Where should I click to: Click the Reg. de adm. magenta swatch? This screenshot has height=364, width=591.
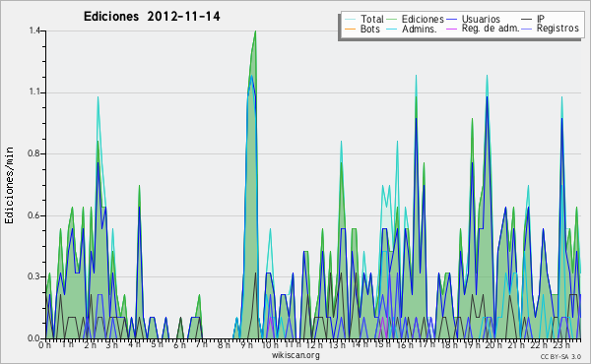coord(451,29)
